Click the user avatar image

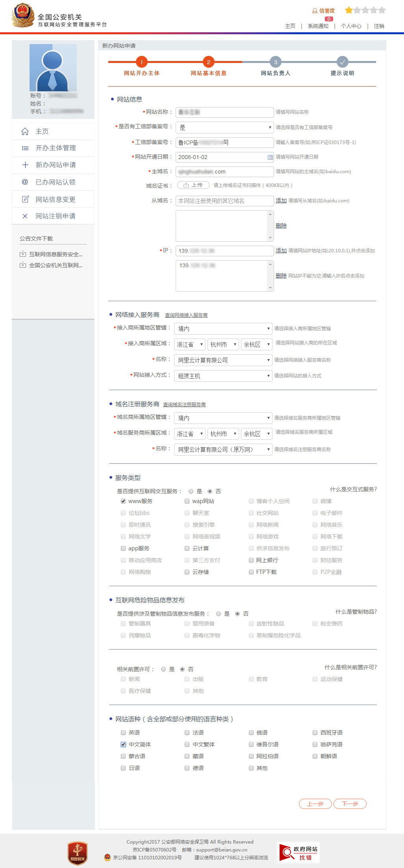tap(53, 68)
